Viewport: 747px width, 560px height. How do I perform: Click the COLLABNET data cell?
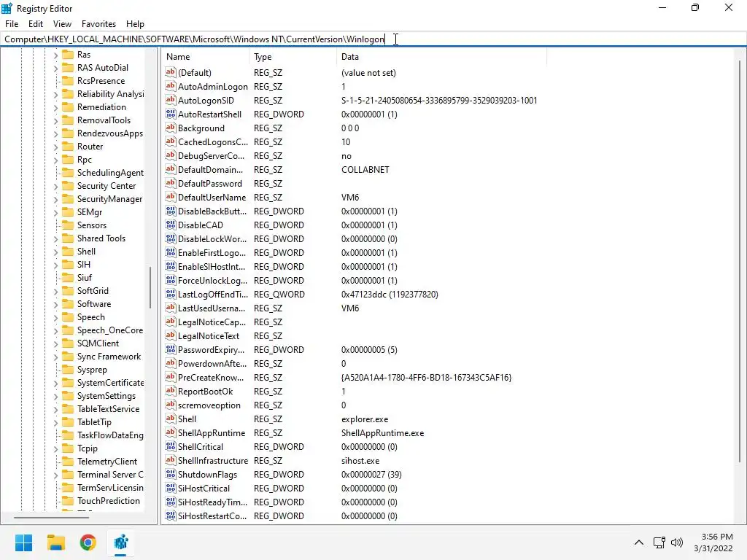pos(365,169)
